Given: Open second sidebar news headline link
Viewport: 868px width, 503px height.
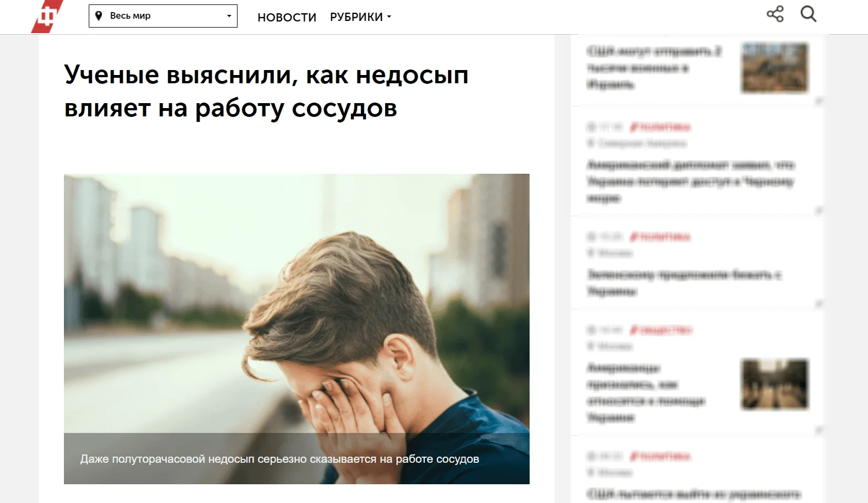Looking at the screenshot, I should [691, 181].
